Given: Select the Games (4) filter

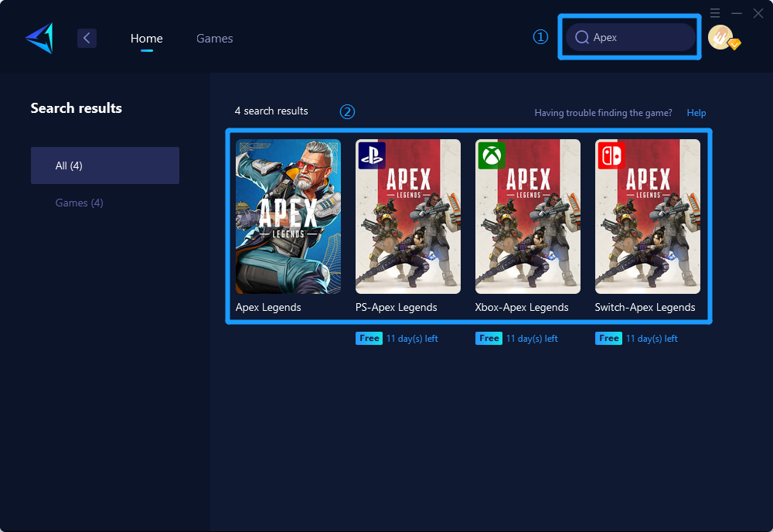Looking at the screenshot, I should tap(79, 203).
